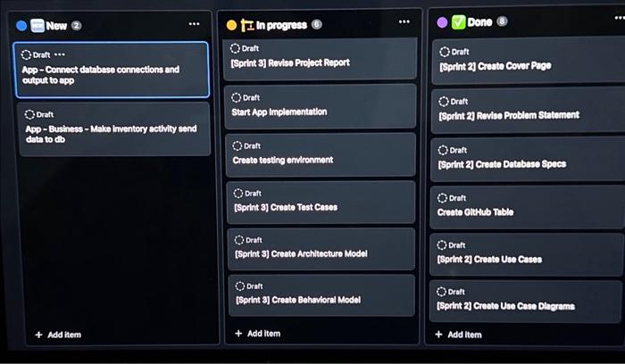625x364 pixels.
Task: Add item to the In progress column
Action: coord(257,334)
